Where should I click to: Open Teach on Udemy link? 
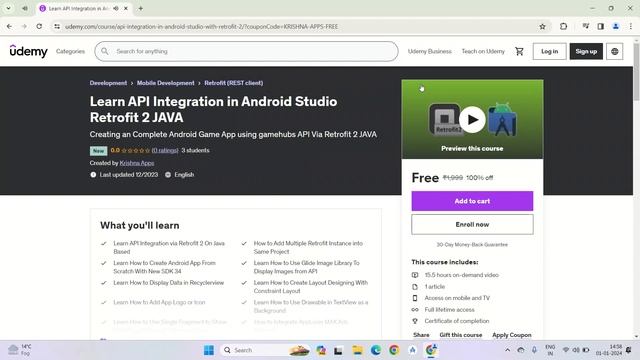[483, 51]
